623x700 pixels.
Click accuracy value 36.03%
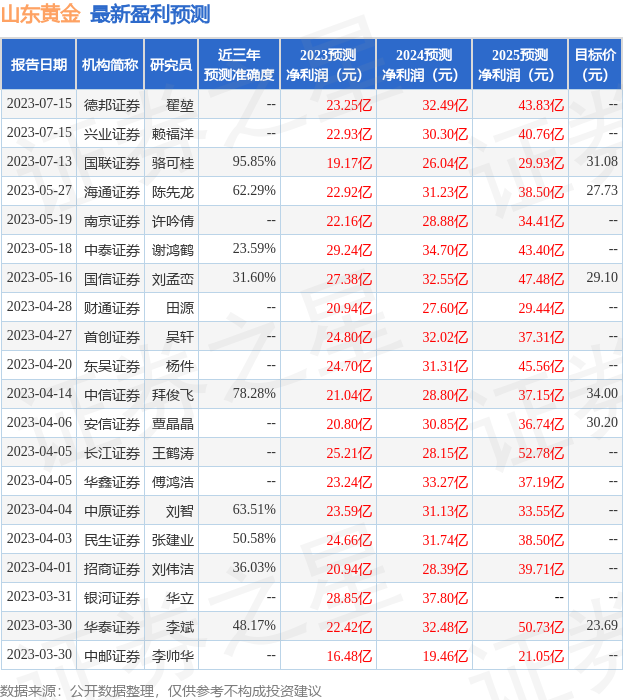(254, 567)
